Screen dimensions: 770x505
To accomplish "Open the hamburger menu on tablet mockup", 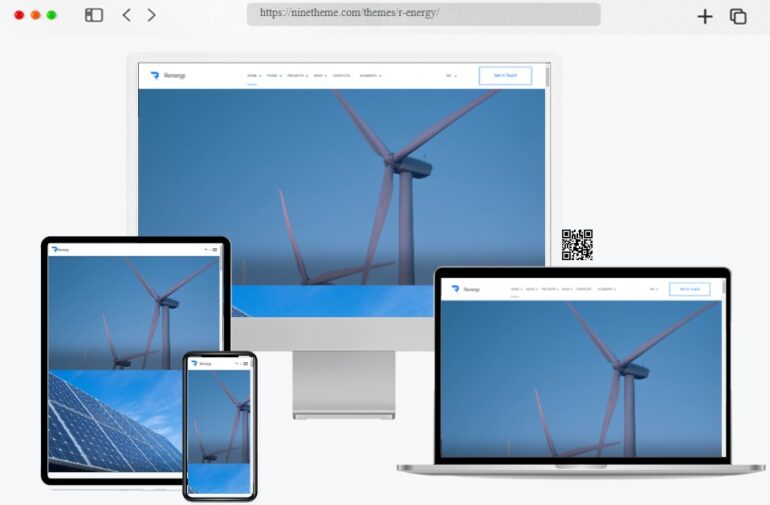I will [216, 249].
